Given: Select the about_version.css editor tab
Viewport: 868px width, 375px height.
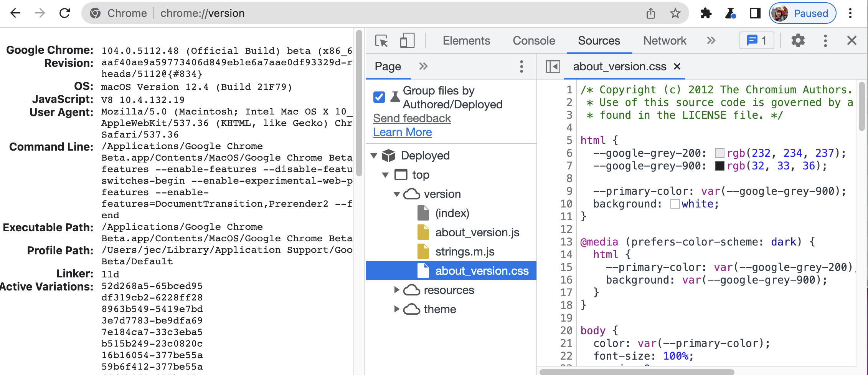Looking at the screenshot, I should tap(619, 66).
